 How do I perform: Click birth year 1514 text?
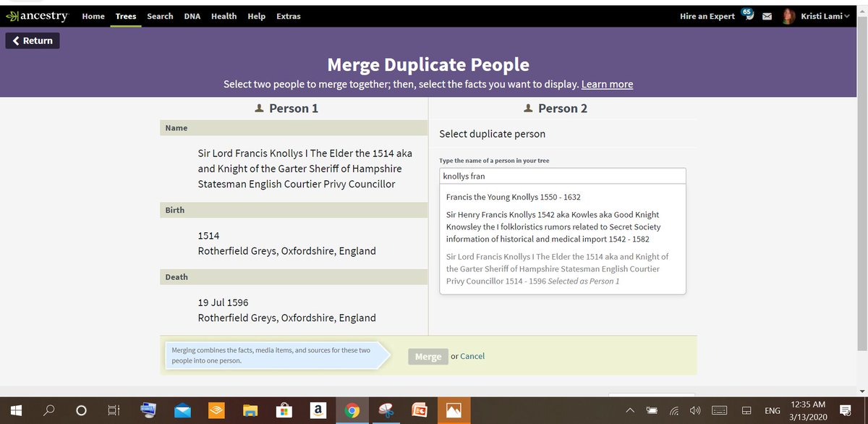[208, 236]
